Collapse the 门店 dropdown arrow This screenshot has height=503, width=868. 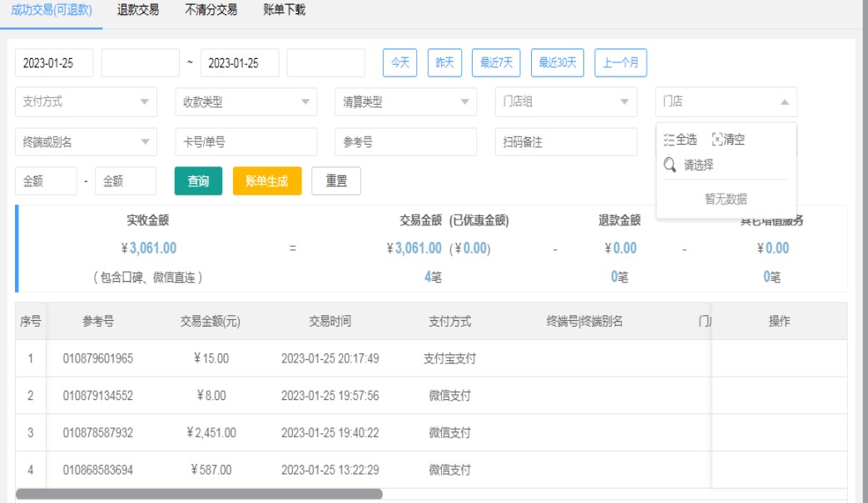click(x=784, y=102)
